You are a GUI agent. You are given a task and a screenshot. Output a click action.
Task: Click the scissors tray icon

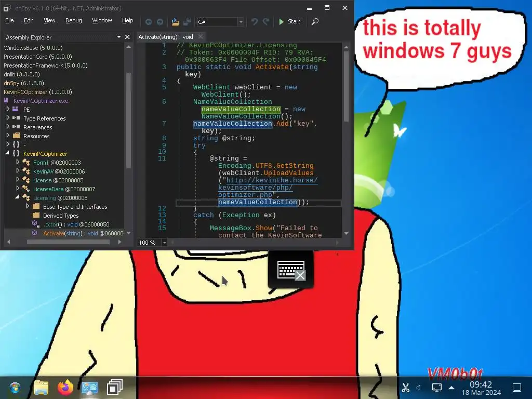click(405, 388)
